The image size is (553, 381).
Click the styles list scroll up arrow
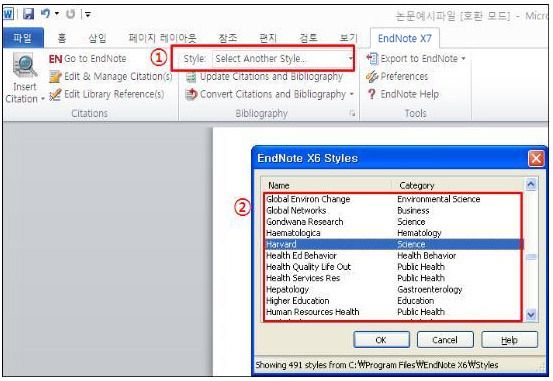point(531,185)
